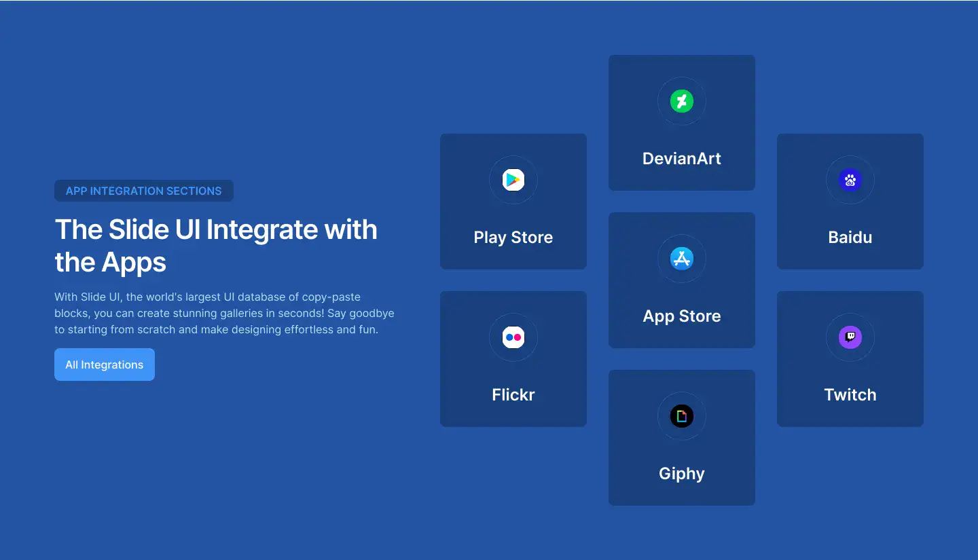Click the App Store logo icon

[682, 259]
